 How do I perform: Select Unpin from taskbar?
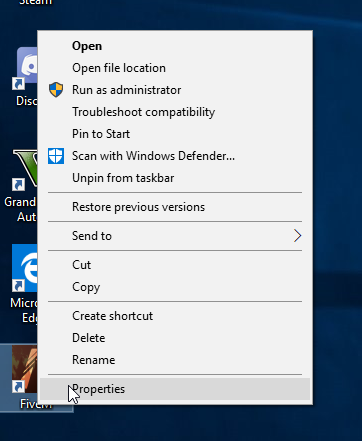coord(175,178)
